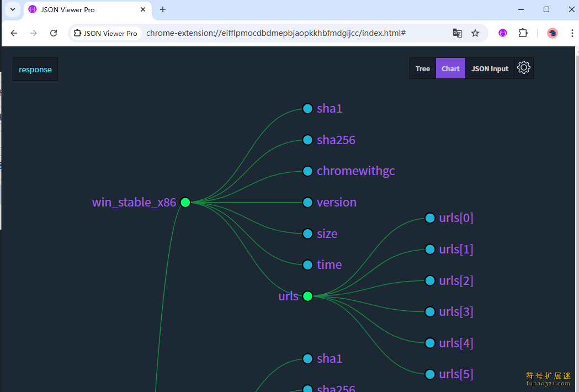Viewport: 579px width, 392px height.
Task: Click the response breadcrumb button
Action: 35,69
